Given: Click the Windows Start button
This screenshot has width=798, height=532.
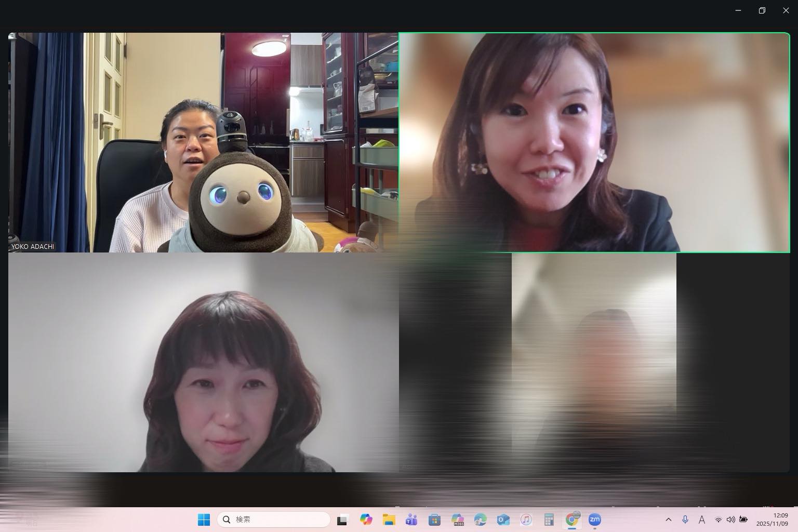Looking at the screenshot, I should tap(204, 520).
